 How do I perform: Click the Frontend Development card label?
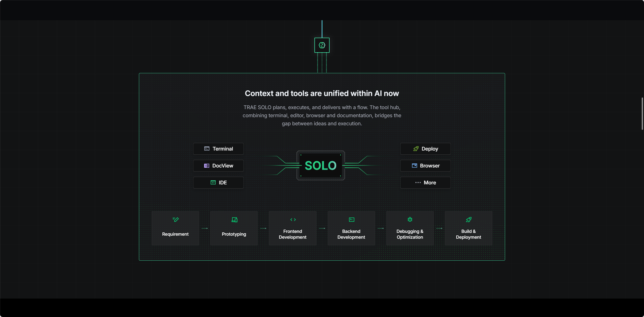[x=292, y=234]
